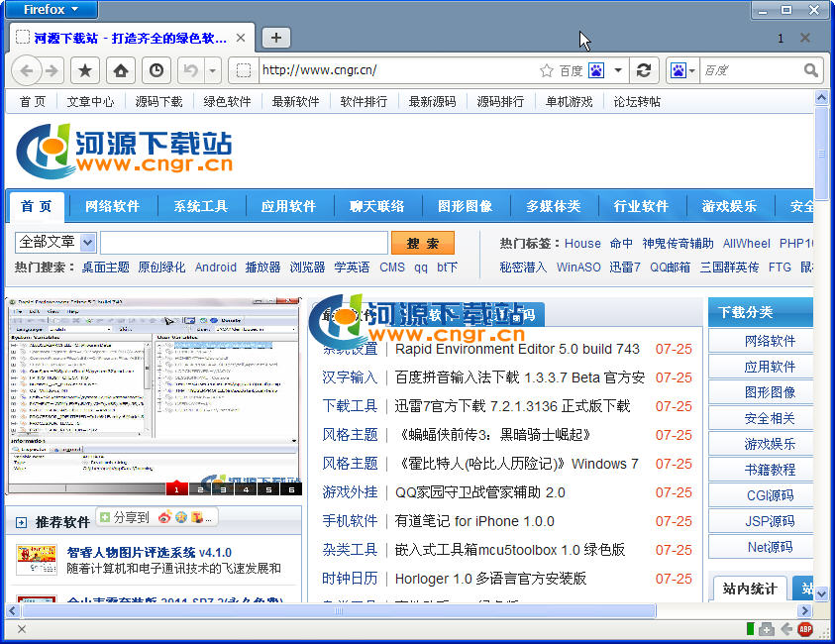Select the 聊天联络 navigation tab

click(x=377, y=206)
